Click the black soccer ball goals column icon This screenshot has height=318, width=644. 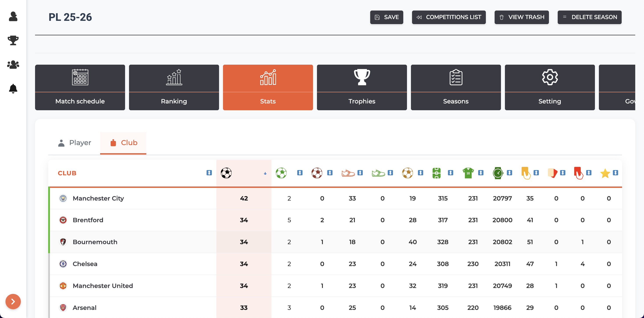[x=226, y=173]
